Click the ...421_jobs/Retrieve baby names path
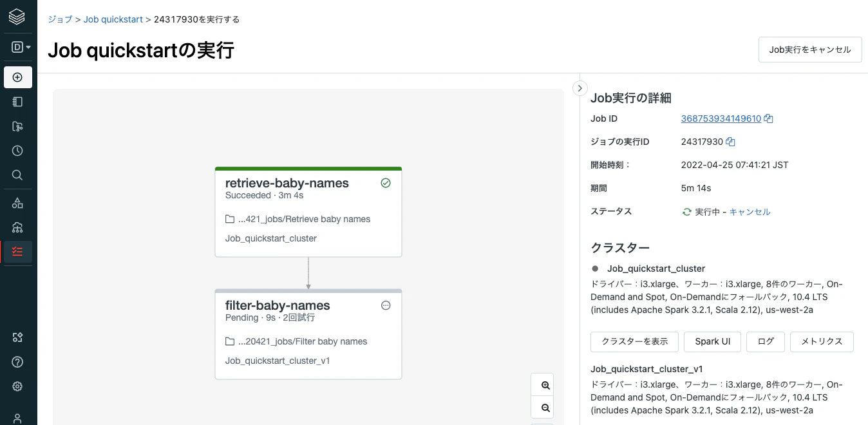 coord(305,219)
